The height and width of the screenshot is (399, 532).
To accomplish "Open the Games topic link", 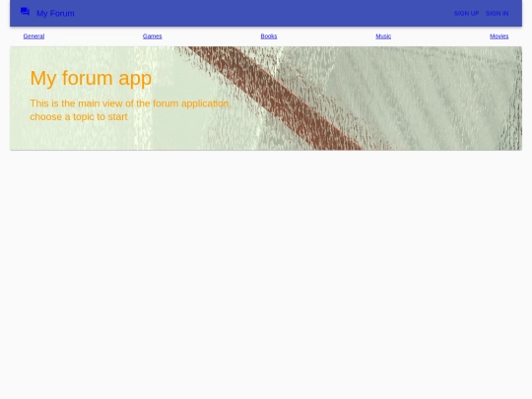I will [x=153, y=36].
